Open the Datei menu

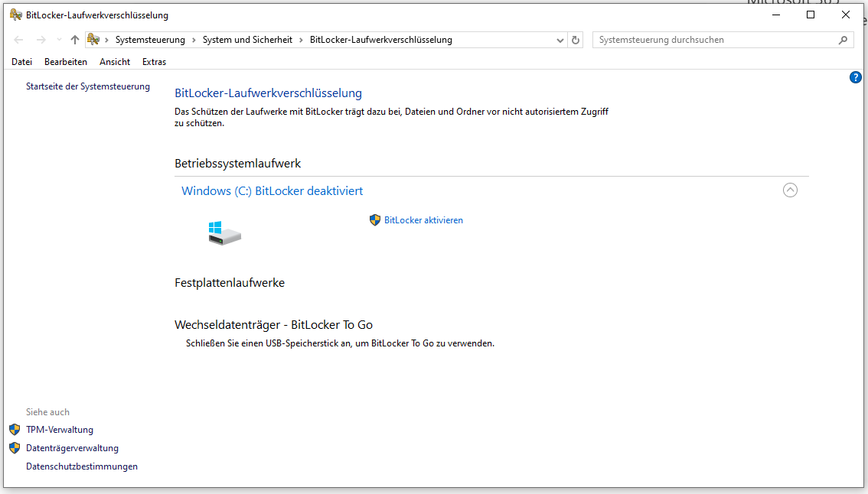pos(21,62)
